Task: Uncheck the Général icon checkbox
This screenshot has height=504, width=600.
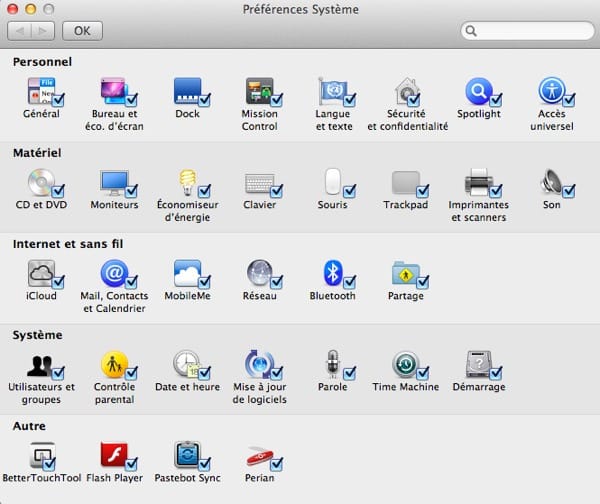Action: point(59,99)
